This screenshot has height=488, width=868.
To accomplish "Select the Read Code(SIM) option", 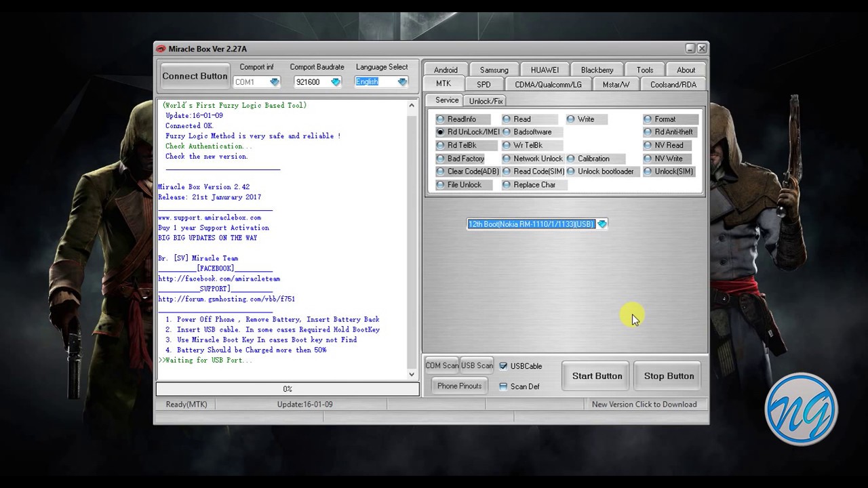I will [x=507, y=171].
